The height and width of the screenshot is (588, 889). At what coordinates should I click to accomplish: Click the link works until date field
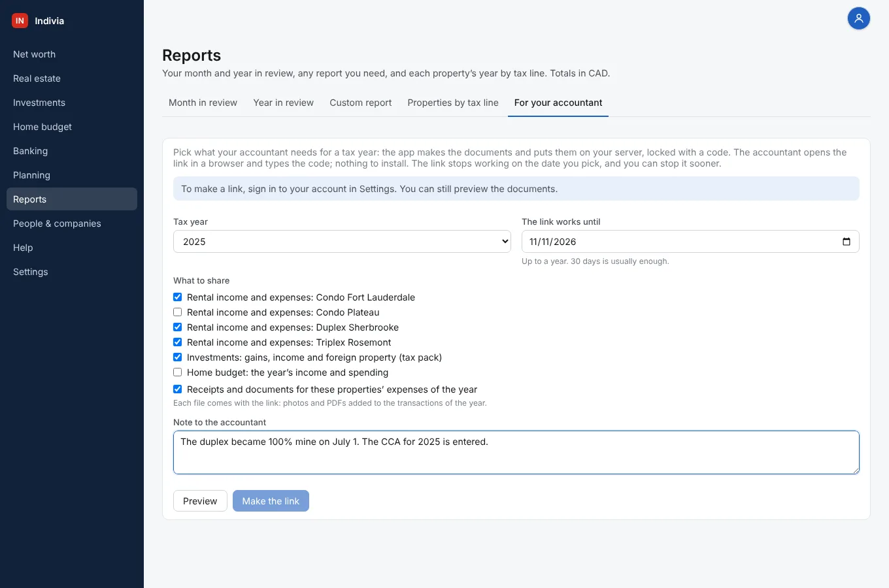(690, 242)
